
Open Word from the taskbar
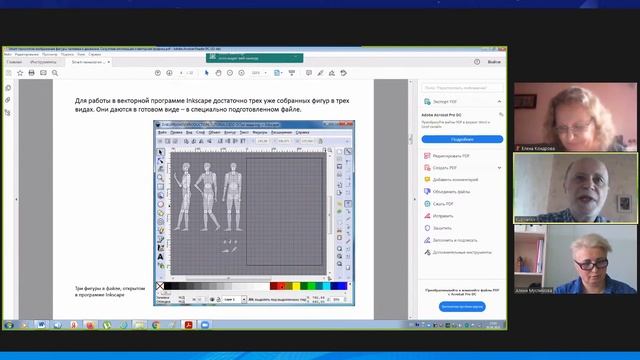tap(41, 325)
